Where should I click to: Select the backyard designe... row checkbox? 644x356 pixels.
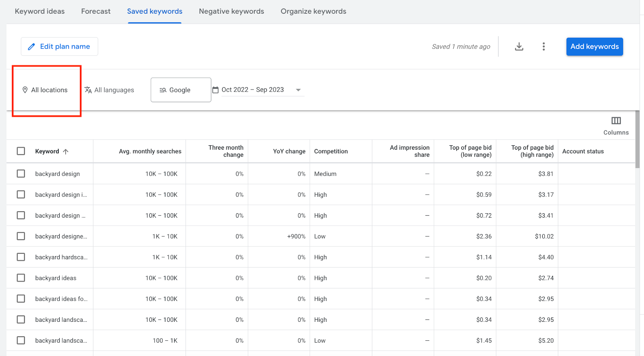(21, 237)
